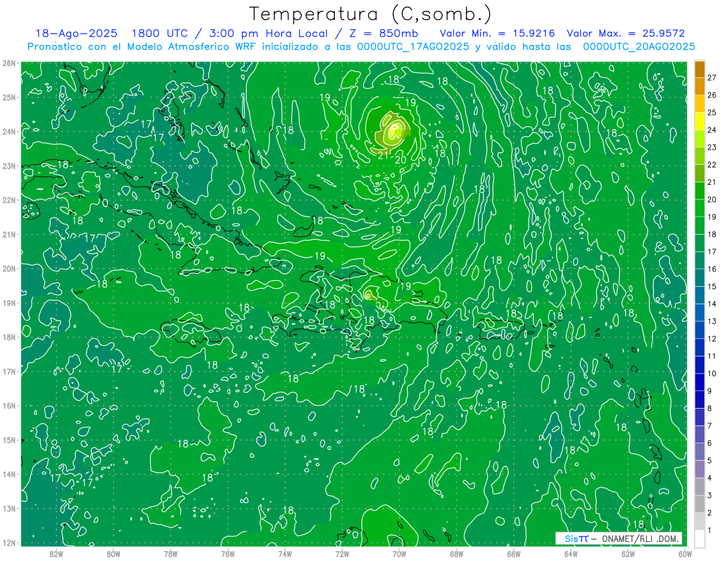728x562 pixels.
Task: Click the title "Temperatura (C,somb.)"
Action: coord(371,14)
